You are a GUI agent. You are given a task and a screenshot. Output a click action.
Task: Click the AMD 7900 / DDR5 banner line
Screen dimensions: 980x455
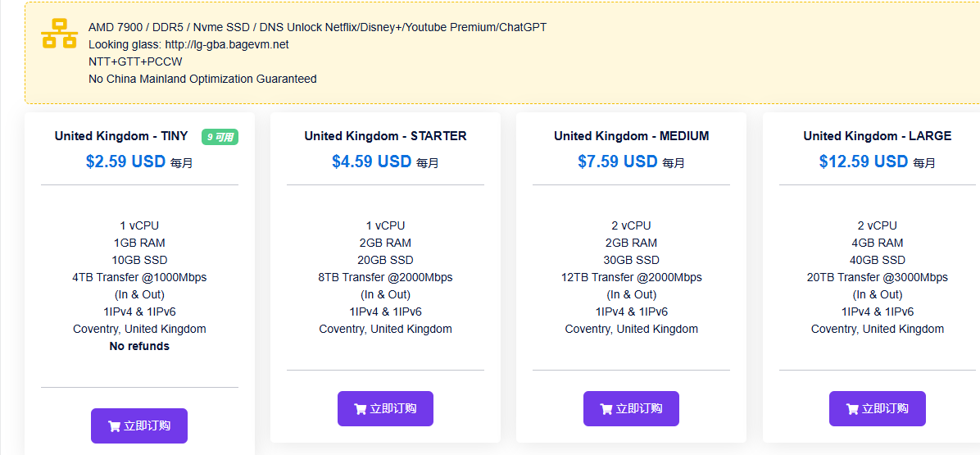317,27
